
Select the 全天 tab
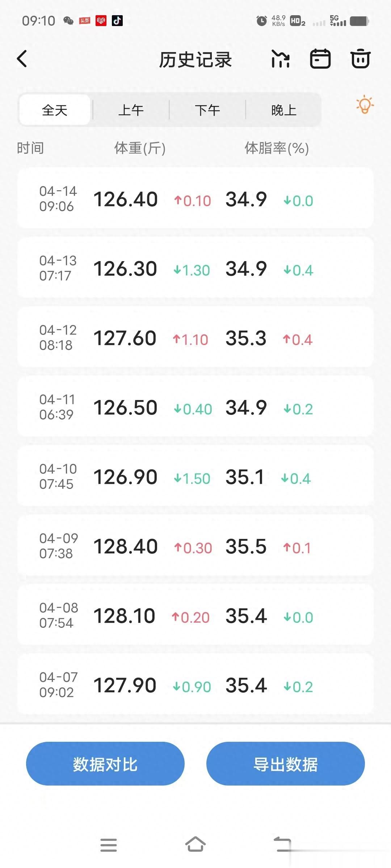pos(55,110)
